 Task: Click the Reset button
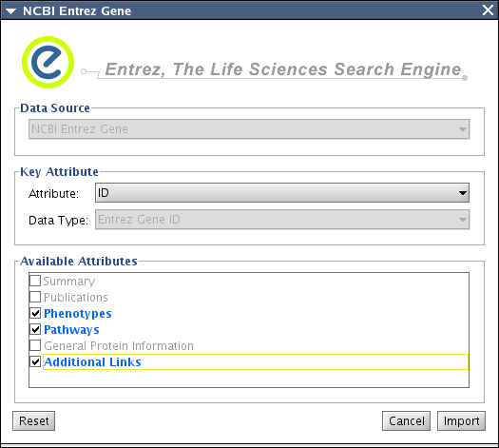point(33,421)
